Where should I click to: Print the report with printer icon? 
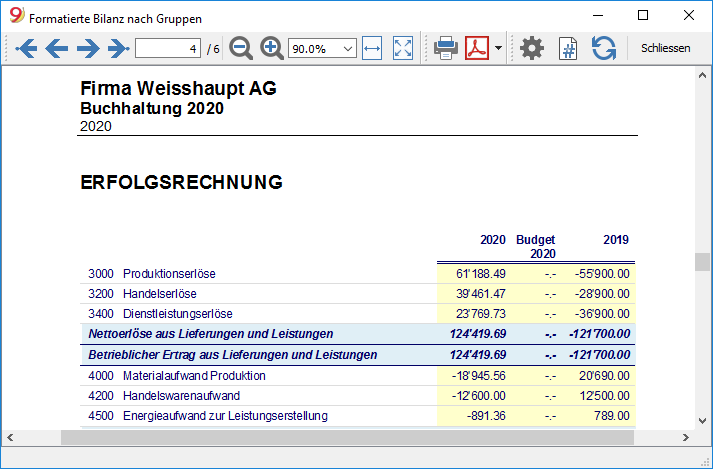click(446, 48)
